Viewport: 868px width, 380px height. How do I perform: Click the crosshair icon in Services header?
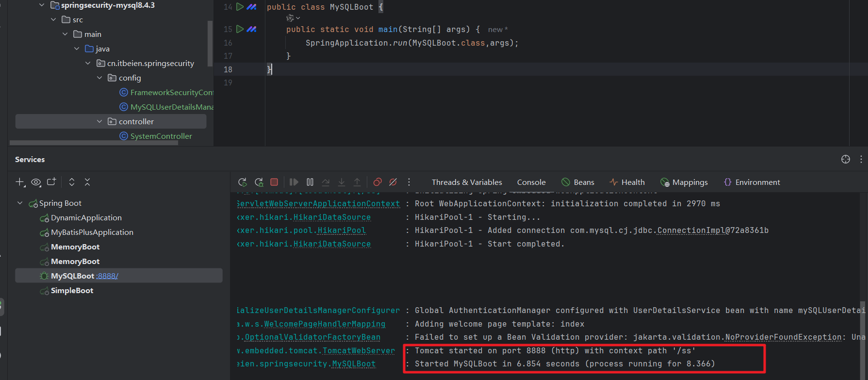846,159
